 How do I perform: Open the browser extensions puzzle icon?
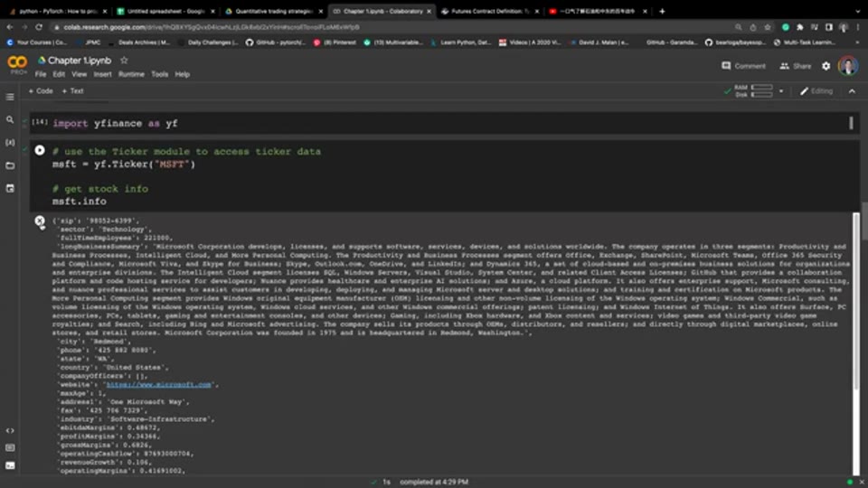click(800, 26)
